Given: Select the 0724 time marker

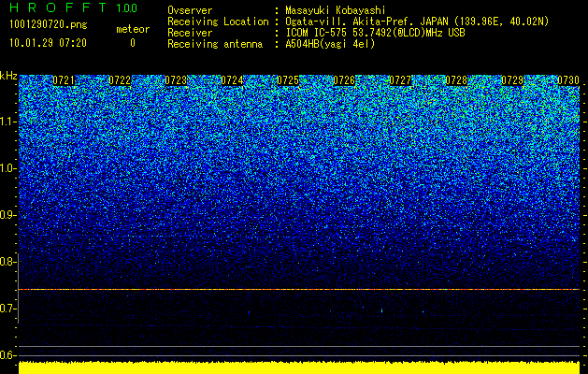Looking at the screenshot, I should pos(232,80).
